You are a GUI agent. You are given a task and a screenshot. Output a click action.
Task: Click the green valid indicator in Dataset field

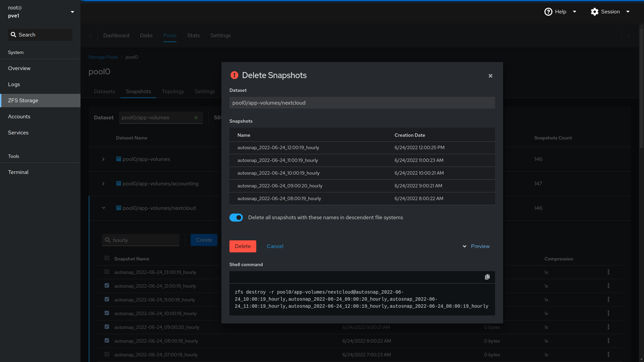[196, 118]
